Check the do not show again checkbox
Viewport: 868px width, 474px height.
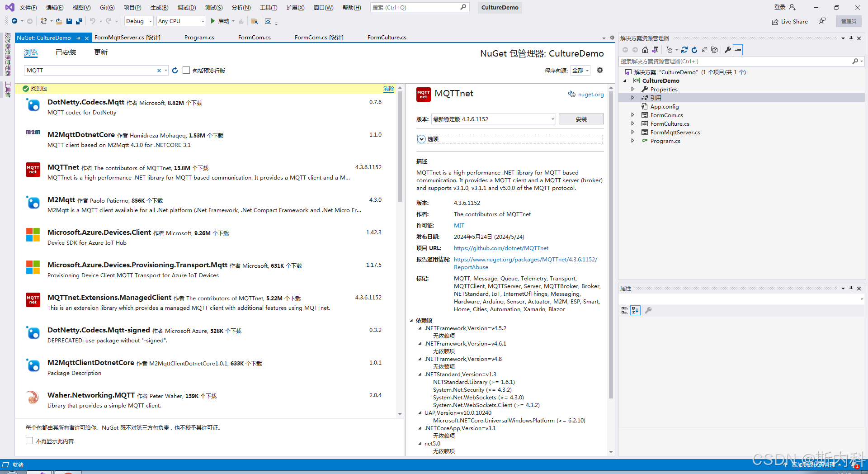pos(29,441)
